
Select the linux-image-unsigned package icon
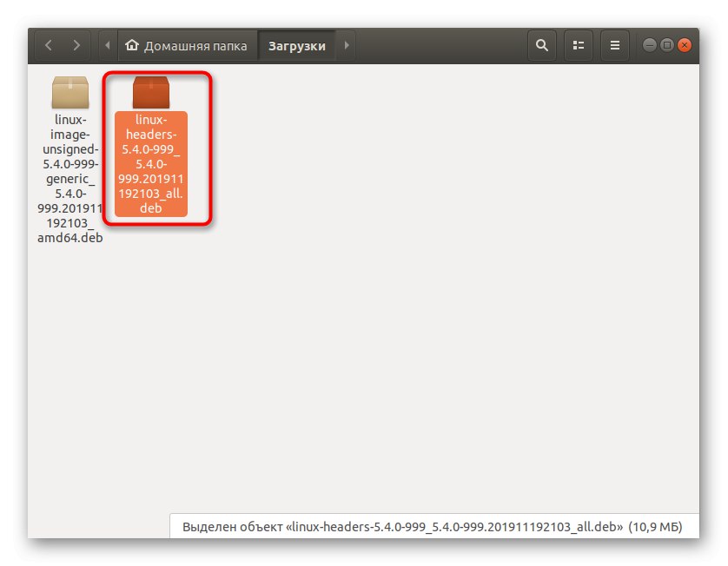tap(70, 92)
